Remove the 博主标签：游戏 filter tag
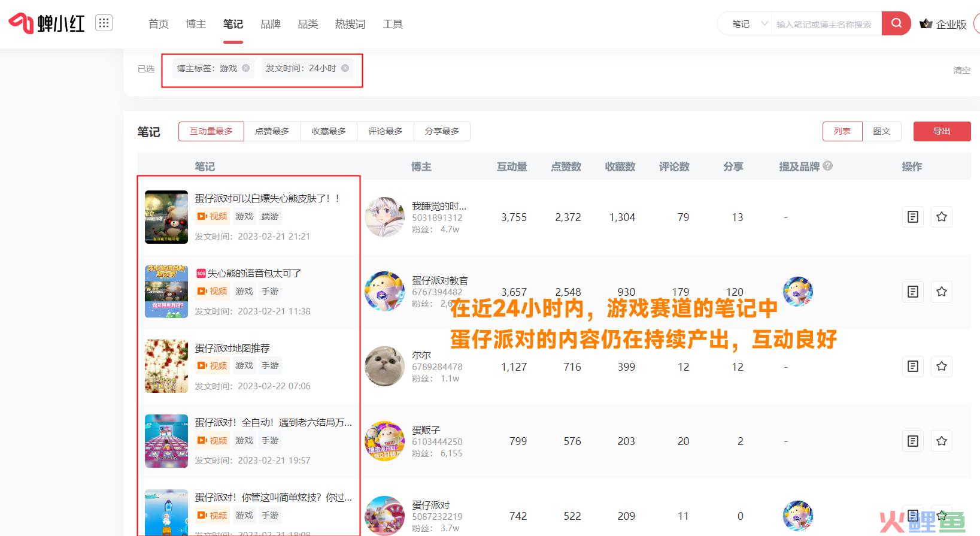 coord(245,68)
